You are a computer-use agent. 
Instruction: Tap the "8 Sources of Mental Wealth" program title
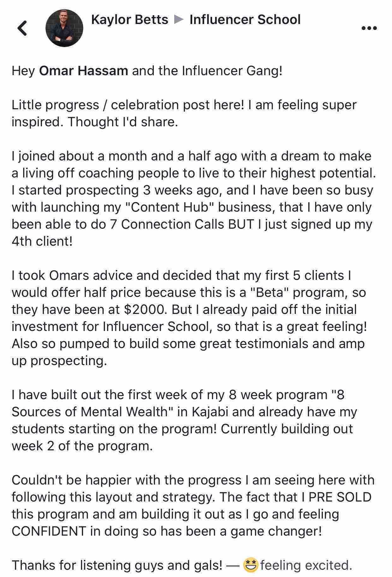tap(178, 403)
